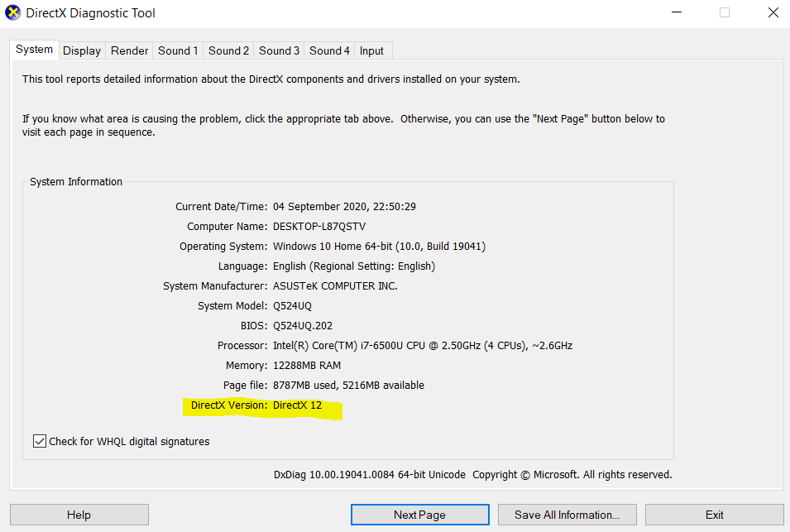Switch to the Sound 3 tab
This screenshot has width=790, height=532.
tap(280, 50)
